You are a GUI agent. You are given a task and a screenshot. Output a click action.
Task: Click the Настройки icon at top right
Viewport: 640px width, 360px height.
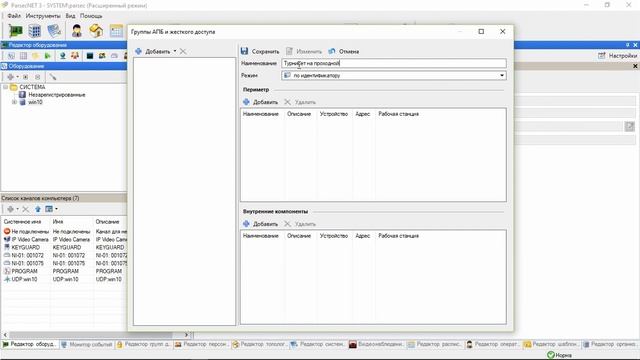602,56
